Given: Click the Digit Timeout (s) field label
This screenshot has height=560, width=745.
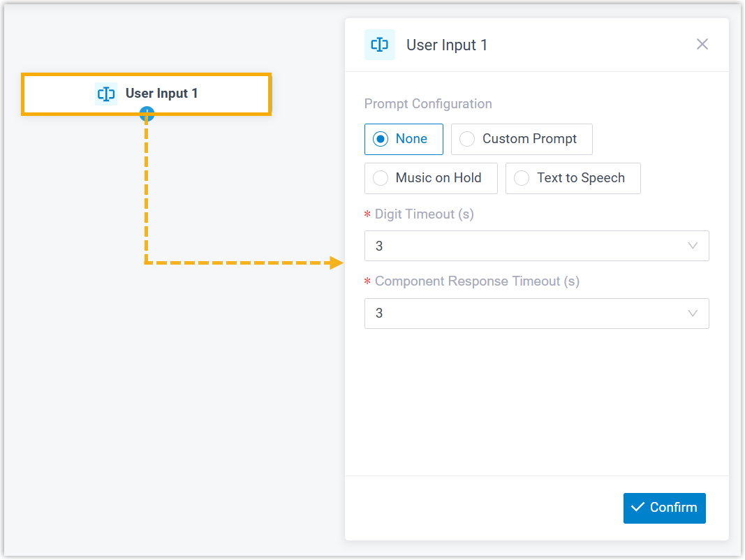Looking at the screenshot, I should pyautogui.click(x=424, y=214).
